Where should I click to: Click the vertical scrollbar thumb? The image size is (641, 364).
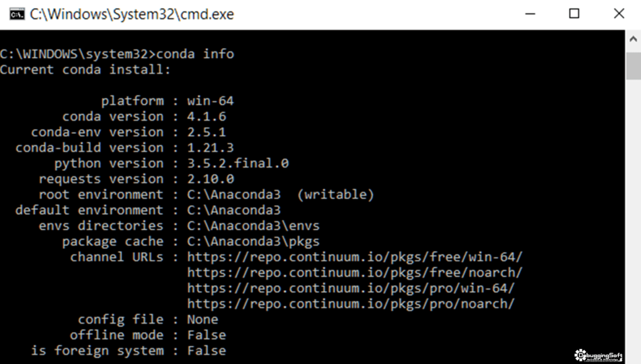point(633,66)
